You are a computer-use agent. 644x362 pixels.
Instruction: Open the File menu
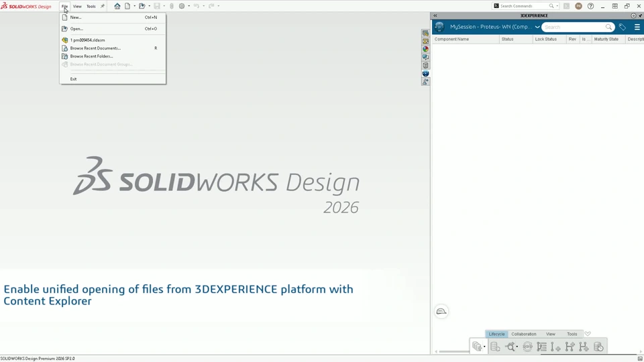coord(64,6)
